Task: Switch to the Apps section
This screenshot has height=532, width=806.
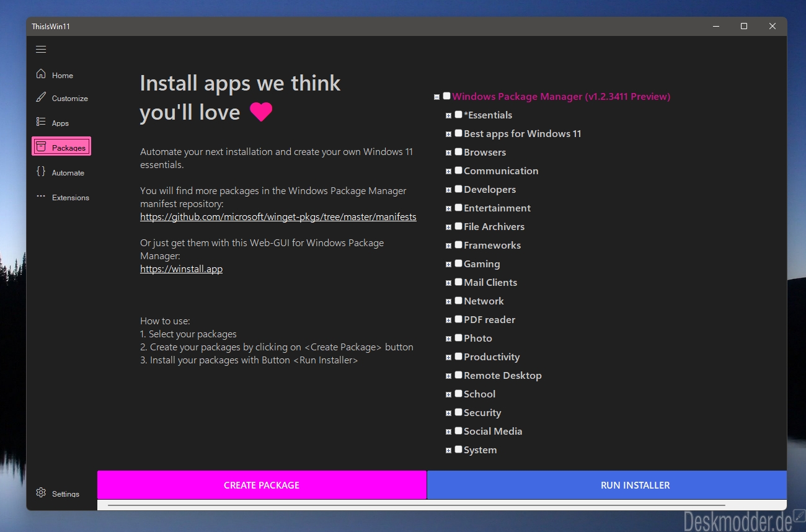Action: pyautogui.click(x=60, y=123)
